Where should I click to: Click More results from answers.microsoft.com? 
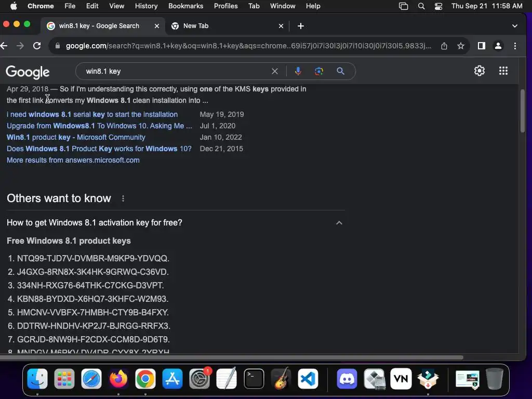(x=73, y=160)
